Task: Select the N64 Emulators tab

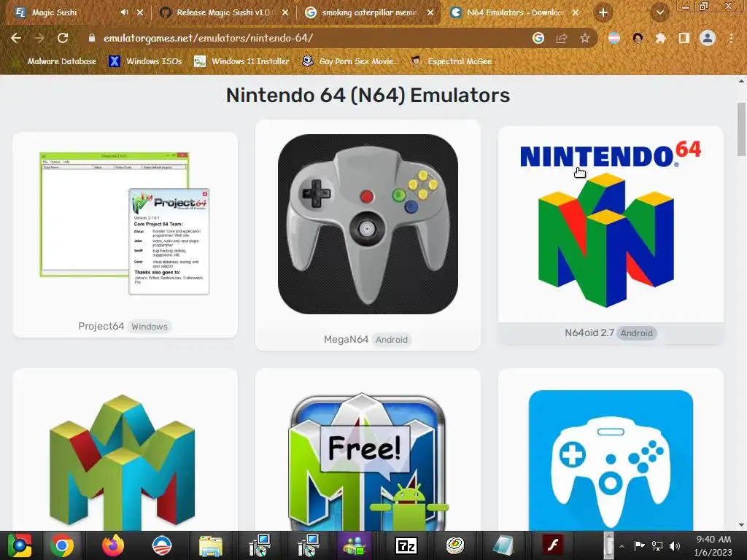Action: [x=515, y=13]
